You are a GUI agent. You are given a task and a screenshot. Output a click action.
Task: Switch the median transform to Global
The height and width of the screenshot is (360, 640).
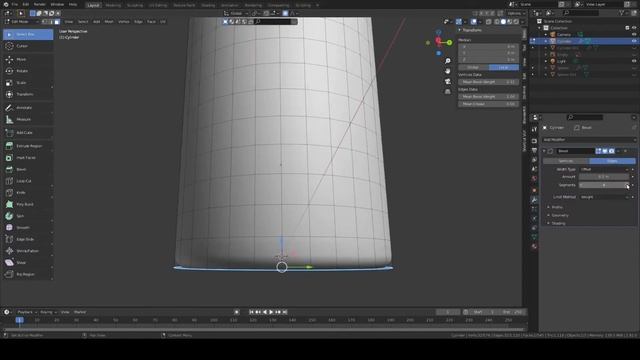click(473, 67)
